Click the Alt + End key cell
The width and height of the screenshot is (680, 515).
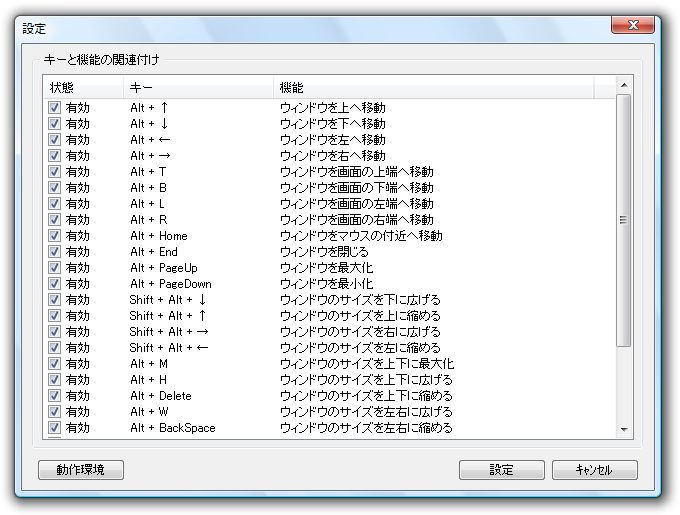tap(154, 252)
